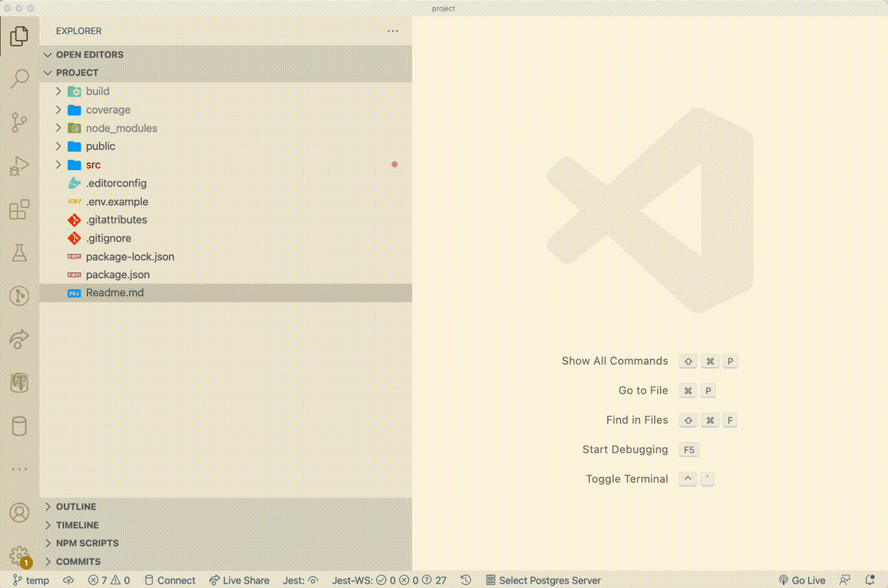Expand the TIMELINE section
Viewport: 888px width, 588px height.
coord(226,525)
